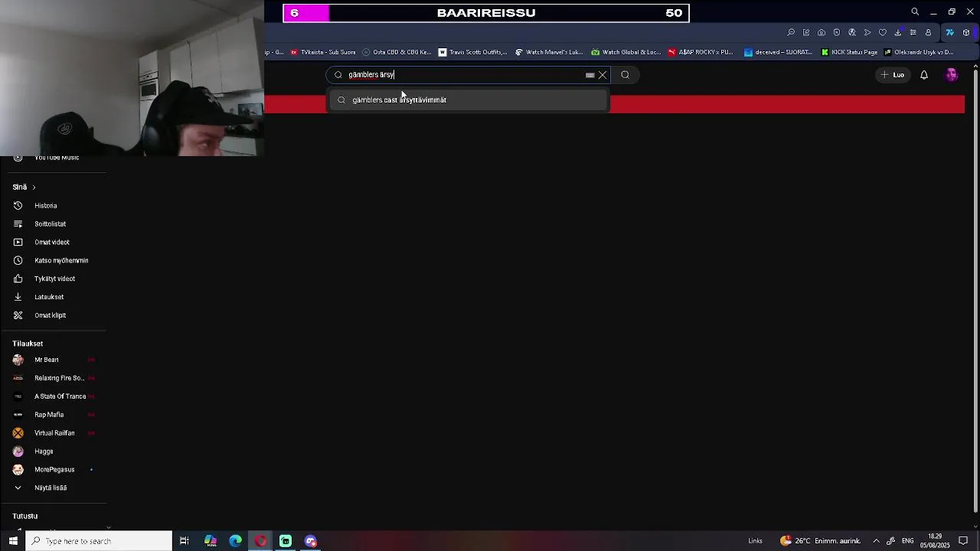Open Katso myöhemmin in the sidebar
The height and width of the screenshot is (551, 980).
[x=52, y=261]
